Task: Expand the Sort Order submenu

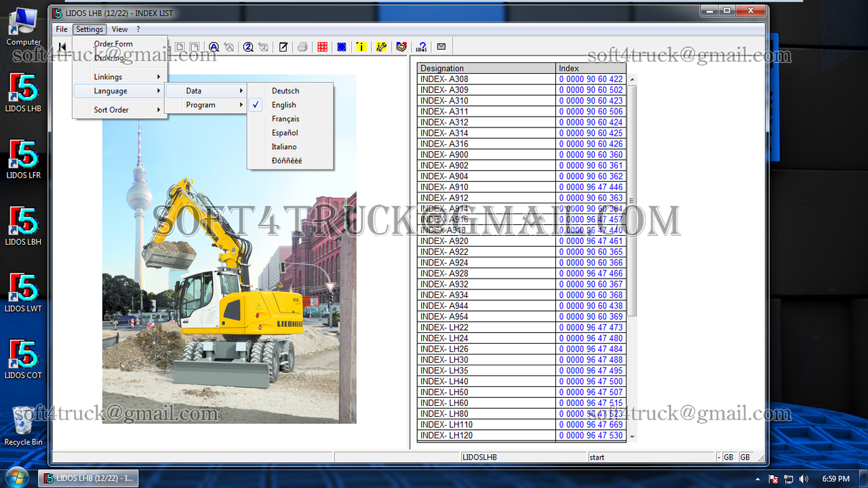Action: tap(120, 110)
